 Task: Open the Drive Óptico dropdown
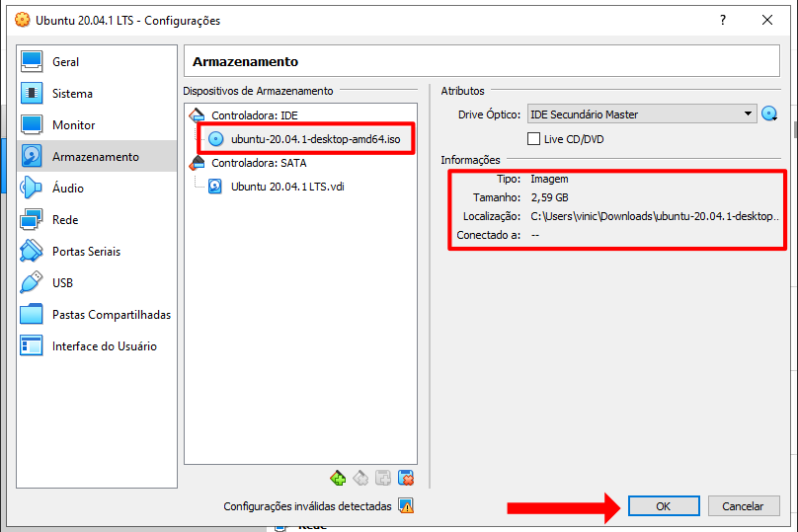pyautogui.click(x=641, y=114)
